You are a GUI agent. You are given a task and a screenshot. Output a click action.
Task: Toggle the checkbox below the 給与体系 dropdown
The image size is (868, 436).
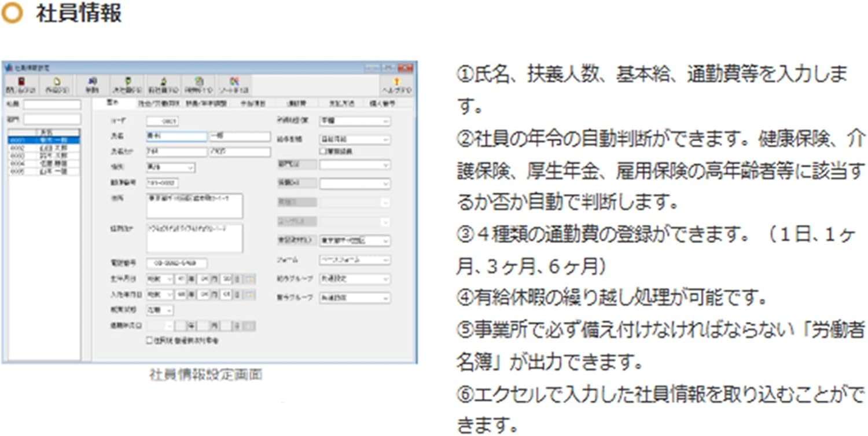(322, 151)
